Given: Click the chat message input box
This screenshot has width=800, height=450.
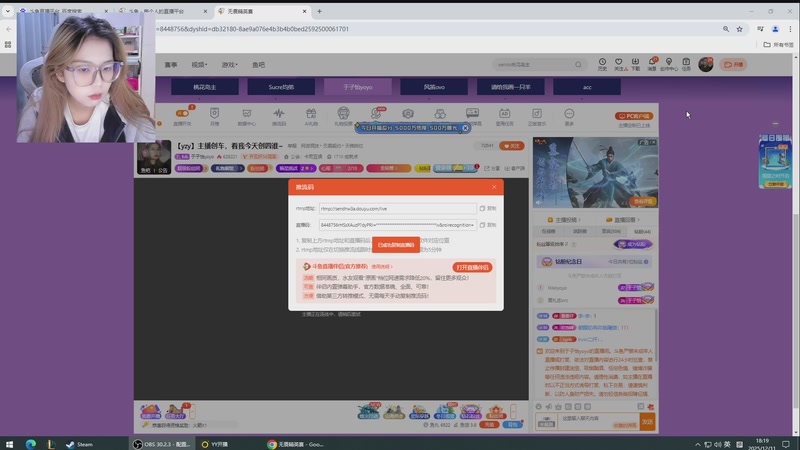Looking at the screenshot, I should click(x=598, y=421).
